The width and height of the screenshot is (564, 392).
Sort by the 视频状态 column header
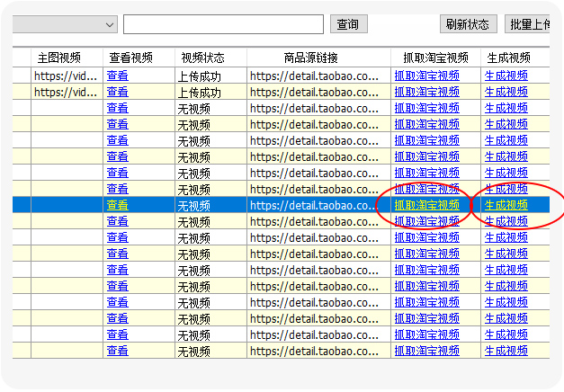coord(203,58)
